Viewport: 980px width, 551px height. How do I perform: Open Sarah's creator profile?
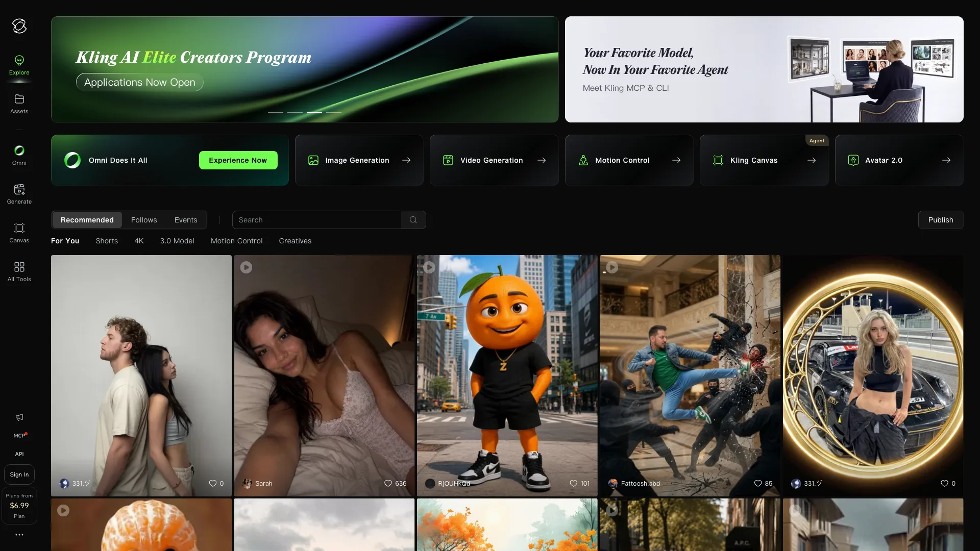point(257,483)
